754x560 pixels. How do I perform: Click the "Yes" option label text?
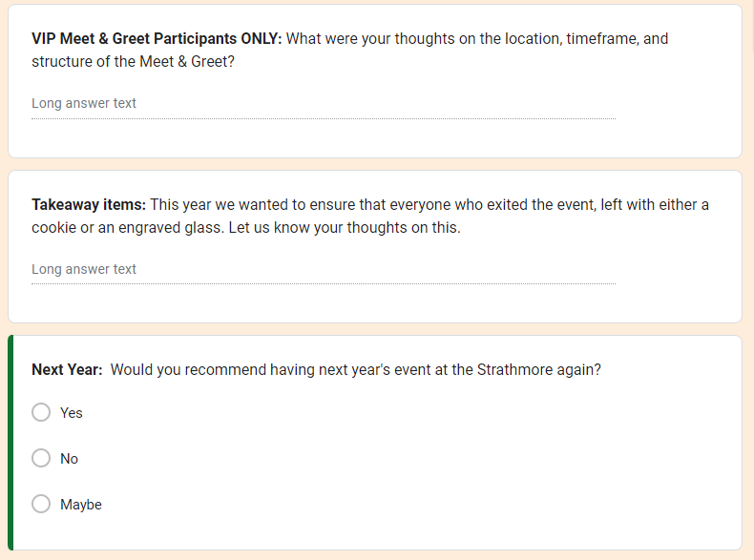(x=72, y=413)
